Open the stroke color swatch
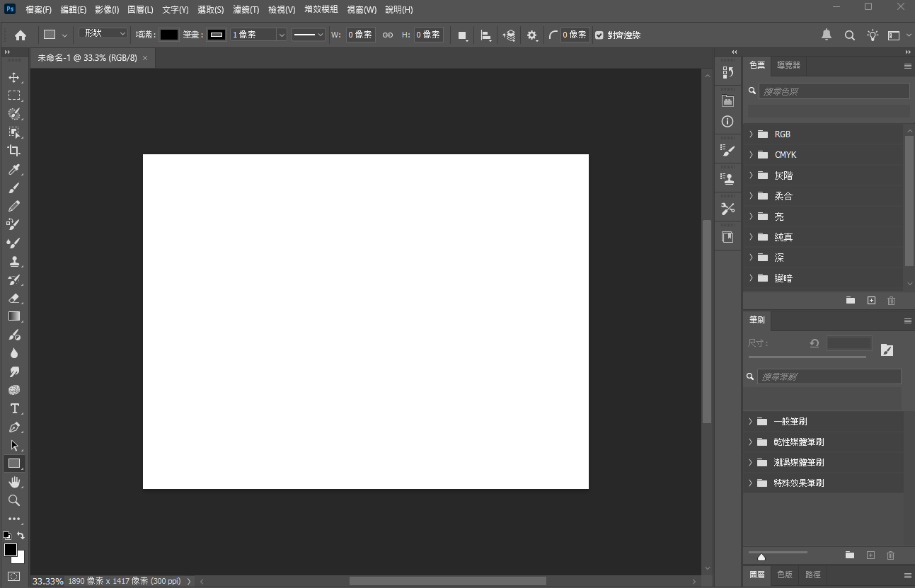 pyautogui.click(x=217, y=35)
